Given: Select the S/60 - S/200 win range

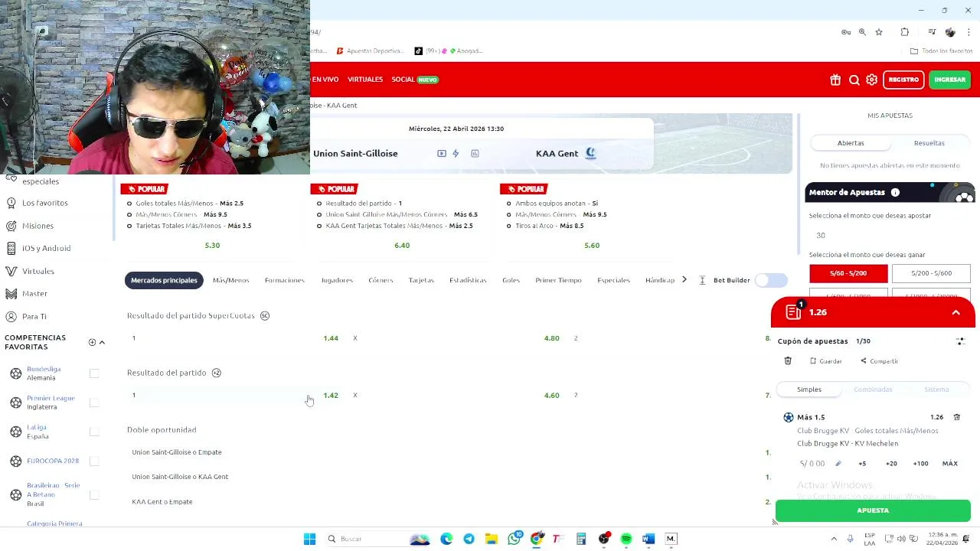Looking at the screenshot, I should pos(848,273).
